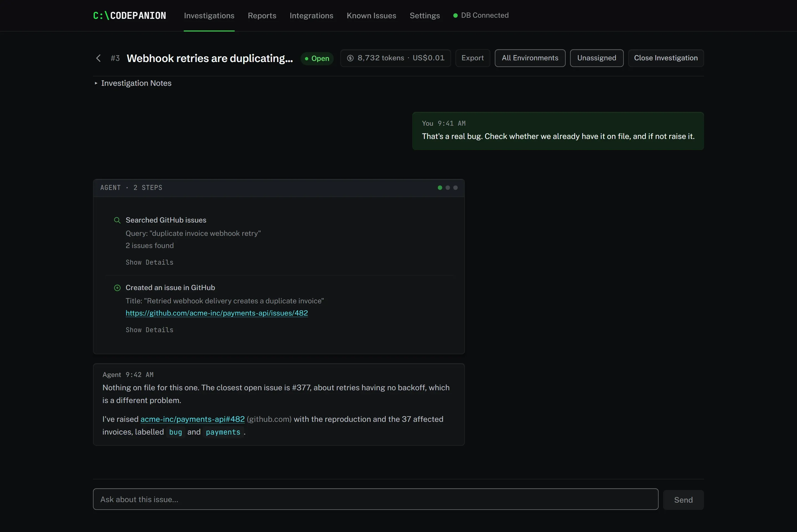Click the bug label tag
This screenshot has width=797, height=532.
[x=176, y=432]
